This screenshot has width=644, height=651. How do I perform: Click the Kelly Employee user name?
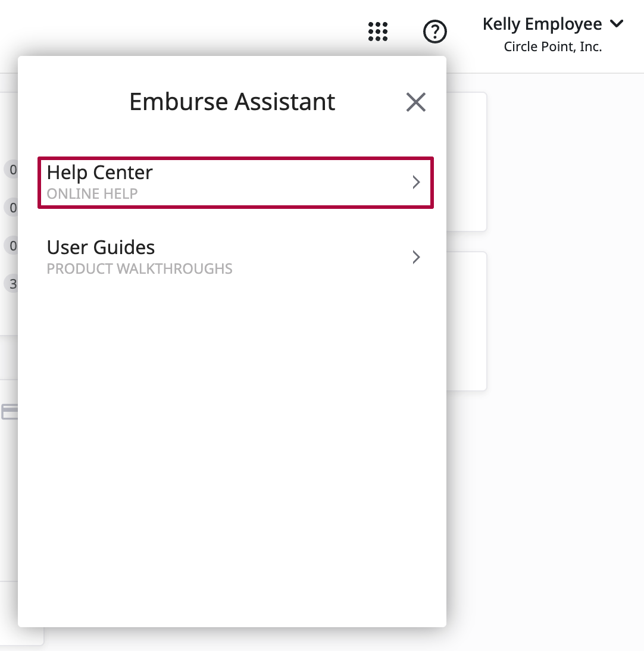[542, 24]
